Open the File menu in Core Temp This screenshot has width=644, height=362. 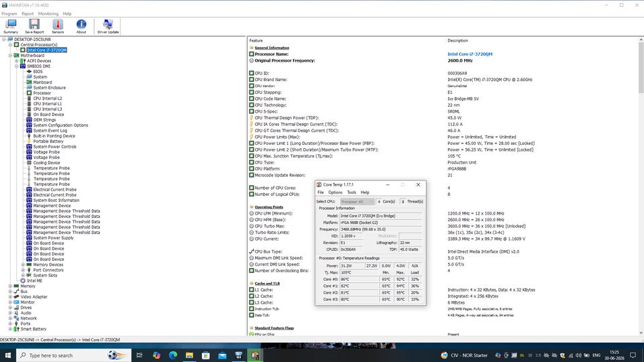coord(321,192)
